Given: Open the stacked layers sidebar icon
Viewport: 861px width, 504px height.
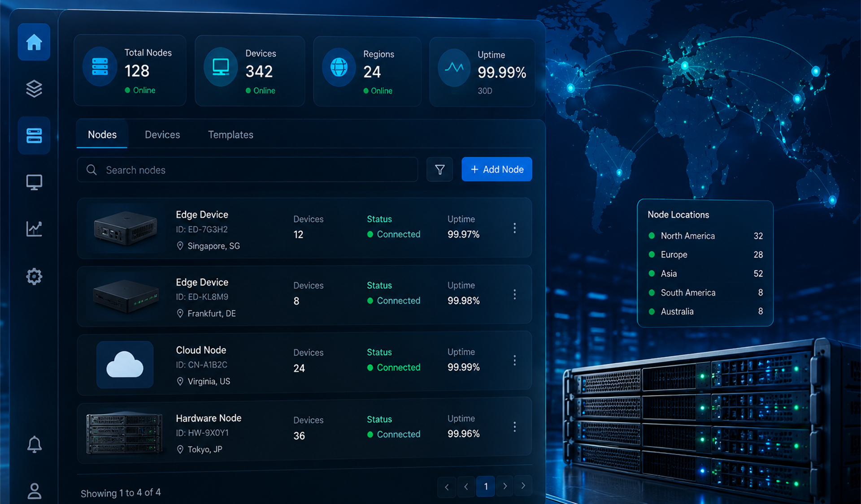Looking at the screenshot, I should tap(34, 89).
